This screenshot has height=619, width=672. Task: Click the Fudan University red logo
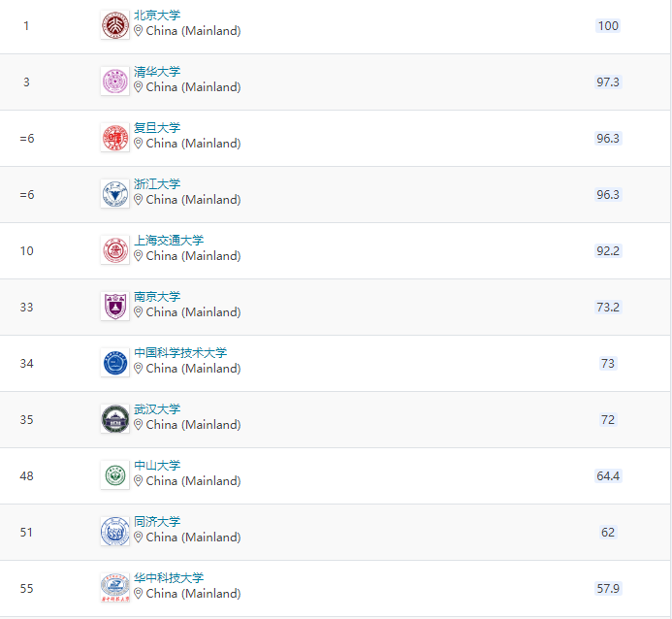[114, 138]
